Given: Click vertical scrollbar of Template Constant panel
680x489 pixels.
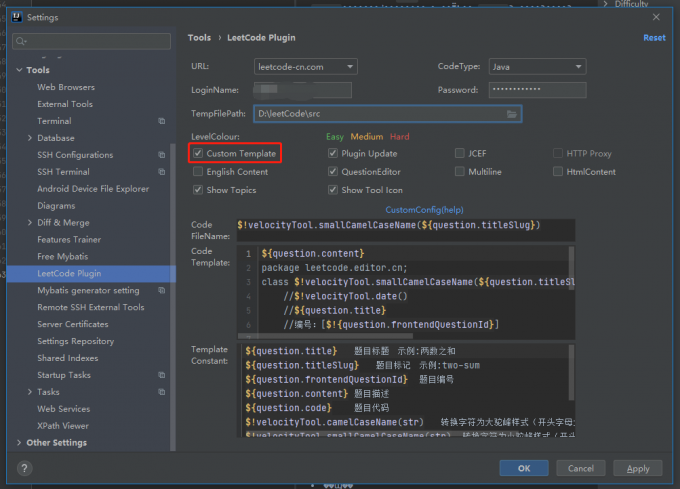Looking at the screenshot, I should (571, 373).
